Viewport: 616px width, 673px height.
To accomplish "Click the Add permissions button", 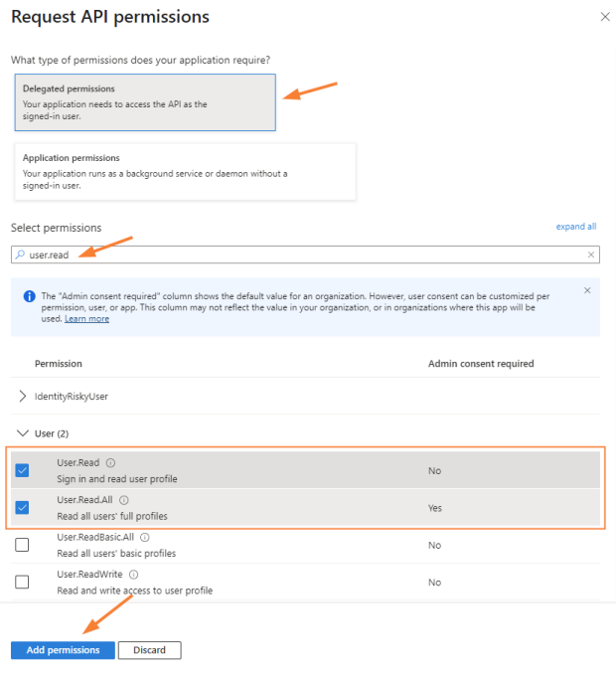I will [x=63, y=650].
